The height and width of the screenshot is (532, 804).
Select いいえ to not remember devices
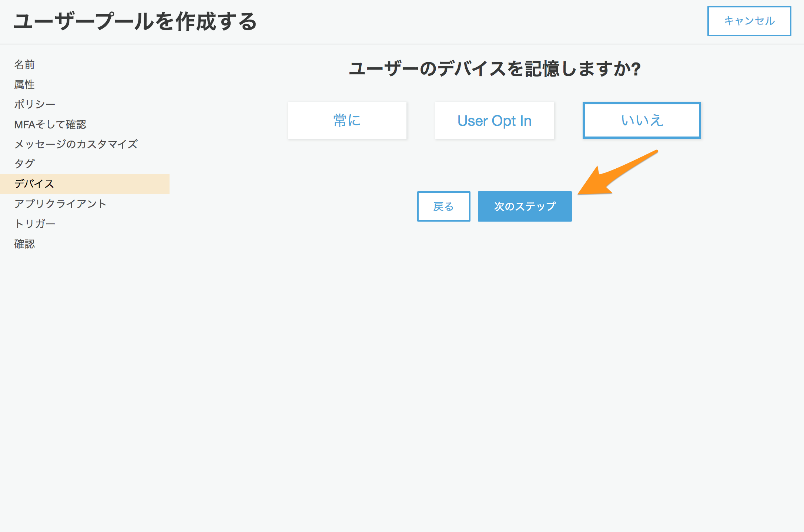pos(641,120)
